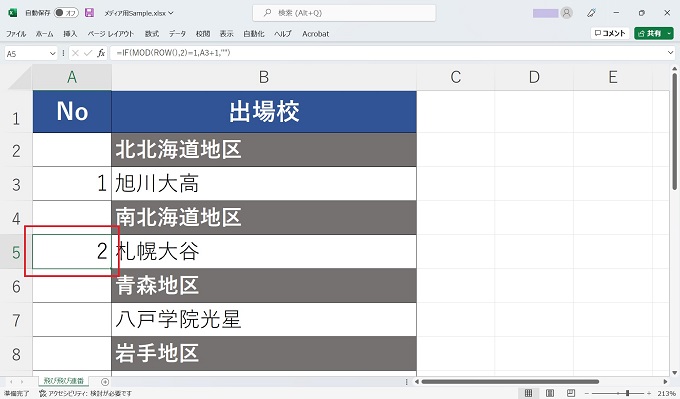Click the zoom slider handle
Image resolution: width=680 pixels, height=399 pixels.
click(x=627, y=393)
